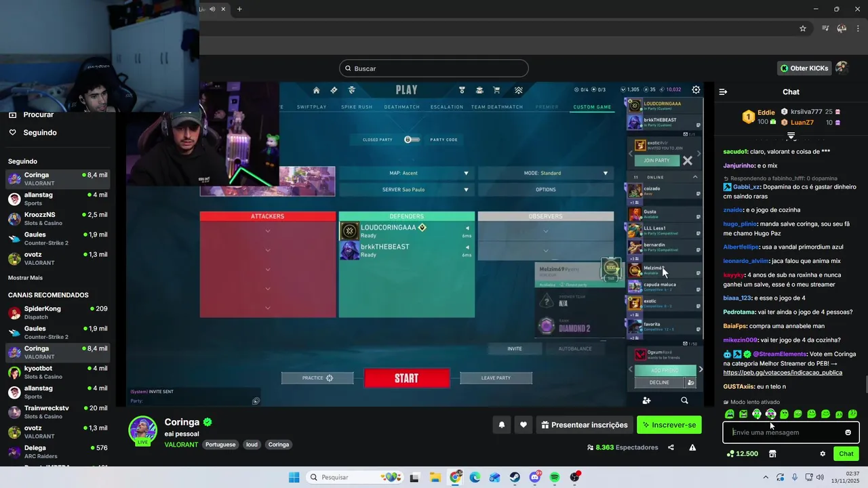
Task: Click the Obter KICKs button
Action: tap(804, 68)
